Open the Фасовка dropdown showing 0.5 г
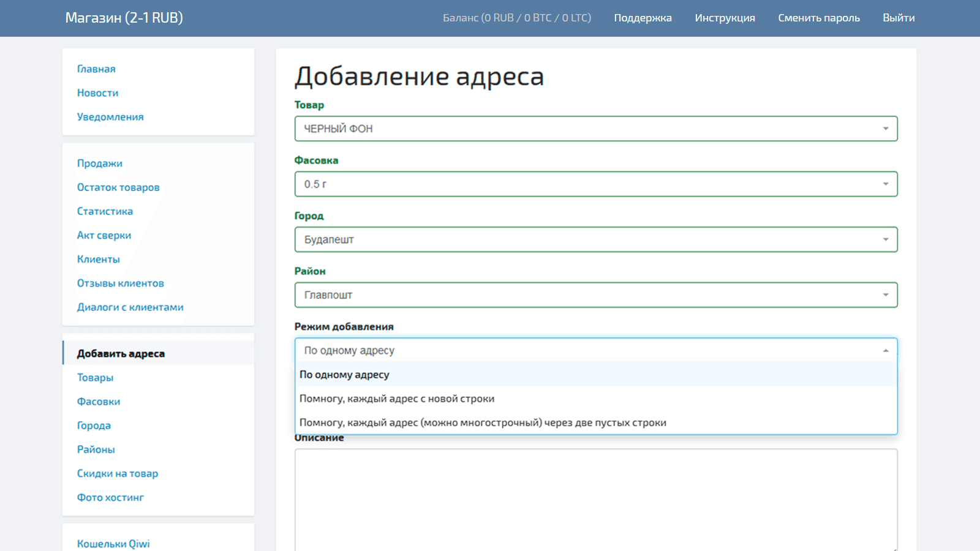 (x=596, y=184)
